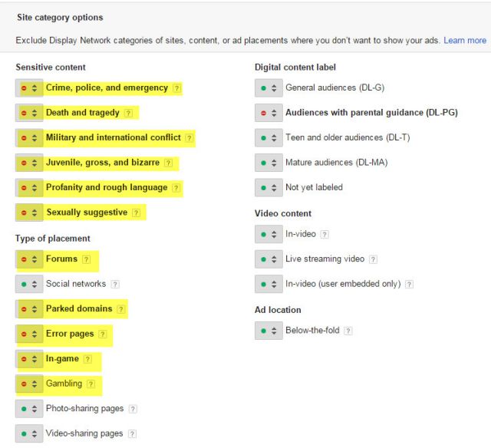Viewport: 491px width, 448px height.
Task: Select the Error pages category label
Action: coord(70,334)
